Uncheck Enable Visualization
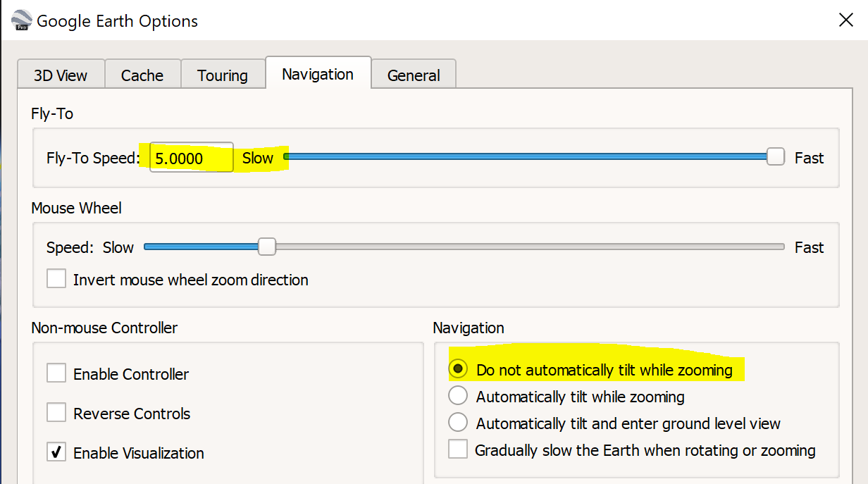The image size is (868, 484). pos(56,452)
